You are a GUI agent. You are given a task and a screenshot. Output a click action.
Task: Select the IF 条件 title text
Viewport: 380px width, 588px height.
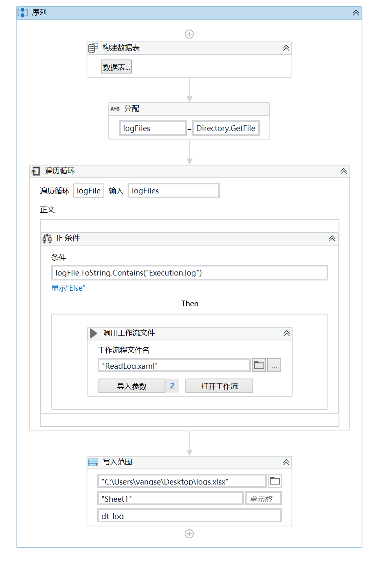click(x=68, y=238)
